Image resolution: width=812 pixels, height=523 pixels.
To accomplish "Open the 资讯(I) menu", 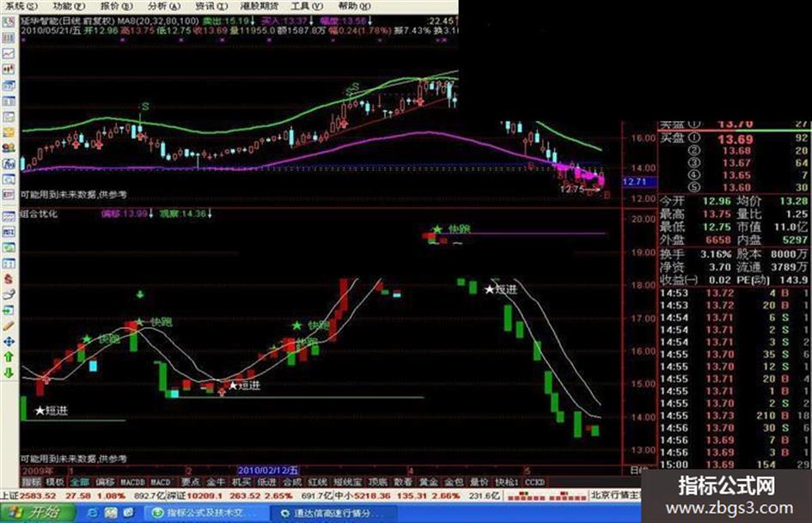I will point(211,6).
